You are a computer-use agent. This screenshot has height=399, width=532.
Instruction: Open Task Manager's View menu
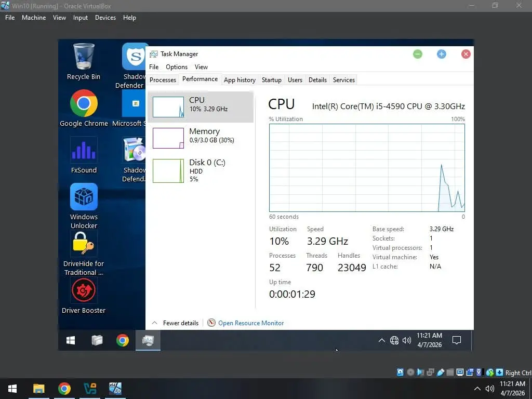[x=201, y=67]
